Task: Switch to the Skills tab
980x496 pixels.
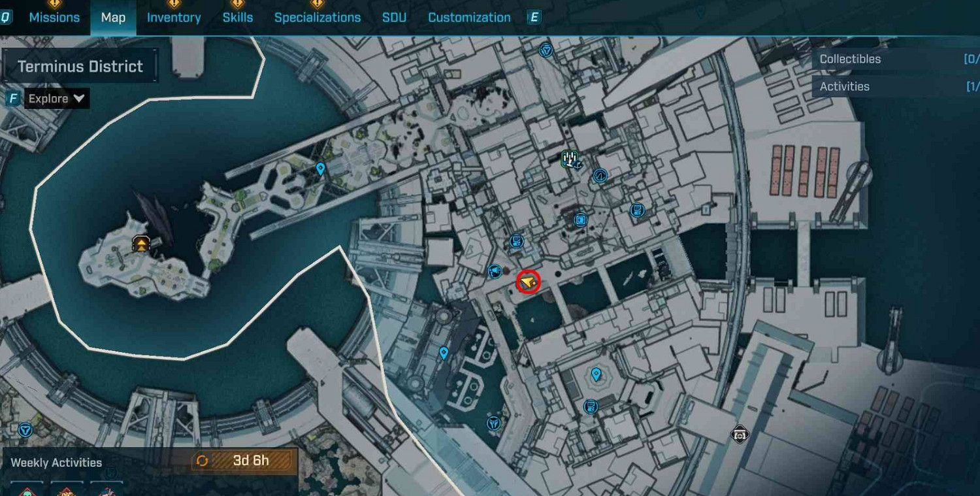Action: (237, 17)
